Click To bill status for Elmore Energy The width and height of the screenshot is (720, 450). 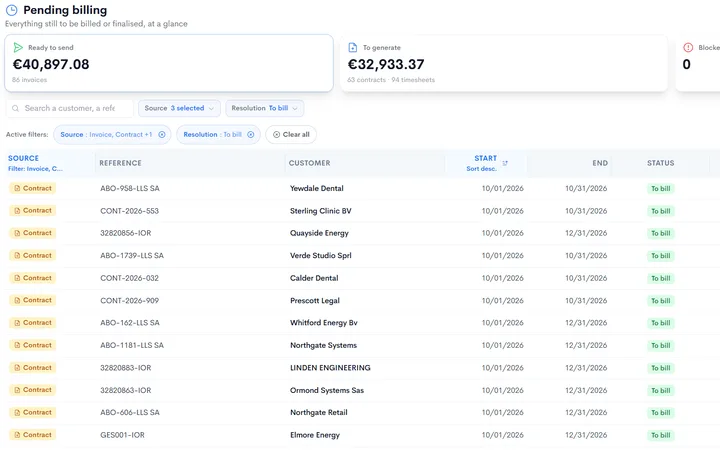pyautogui.click(x=661, y=435)
